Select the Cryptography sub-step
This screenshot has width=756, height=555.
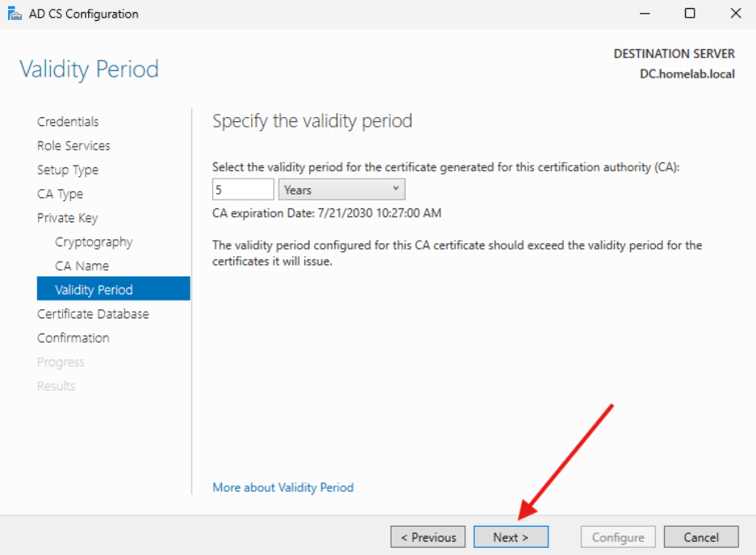pos(94,242)
